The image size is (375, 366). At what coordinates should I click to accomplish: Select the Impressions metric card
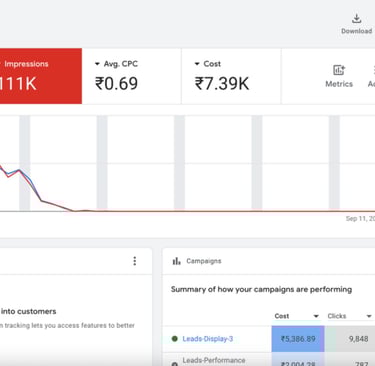pyautogui.click(x=41, y=76)
